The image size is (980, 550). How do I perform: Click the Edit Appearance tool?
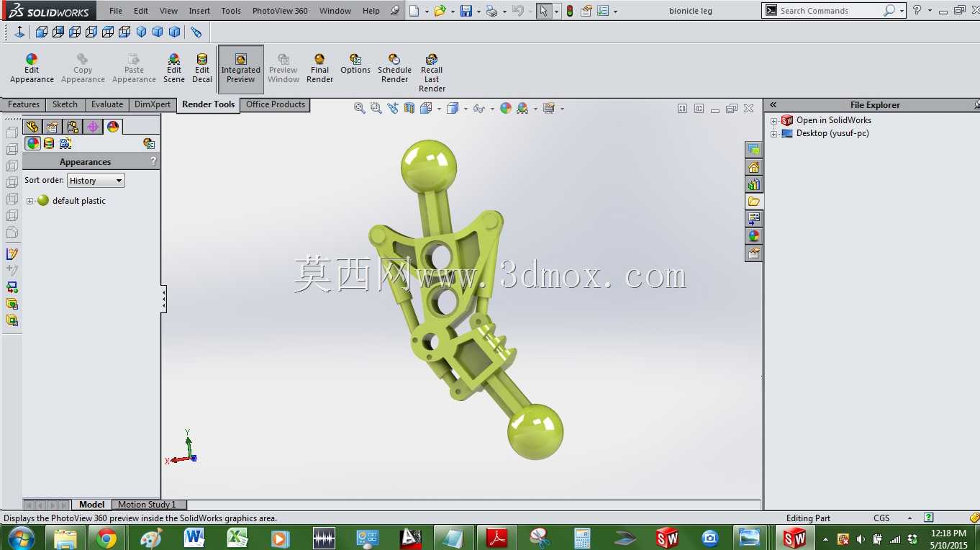pos(32,69)
